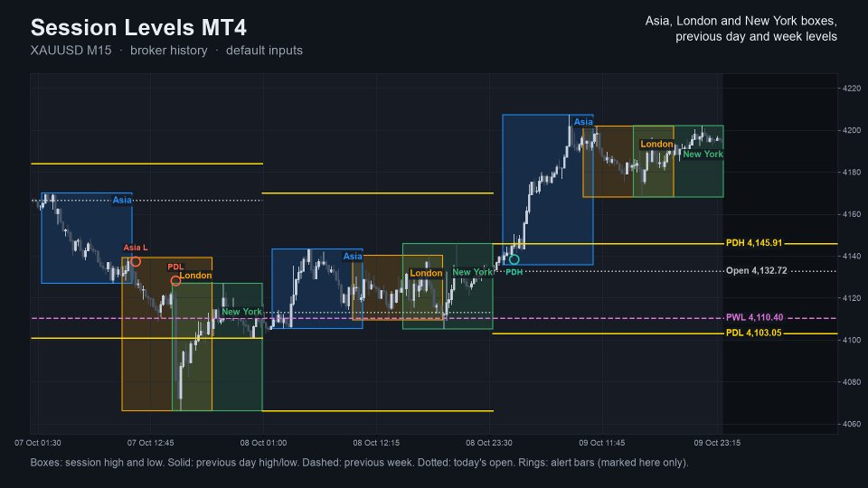This screenshot has width=868, height=488.
Task: Click the 4140 price axis label
Action: coord(852,256)
